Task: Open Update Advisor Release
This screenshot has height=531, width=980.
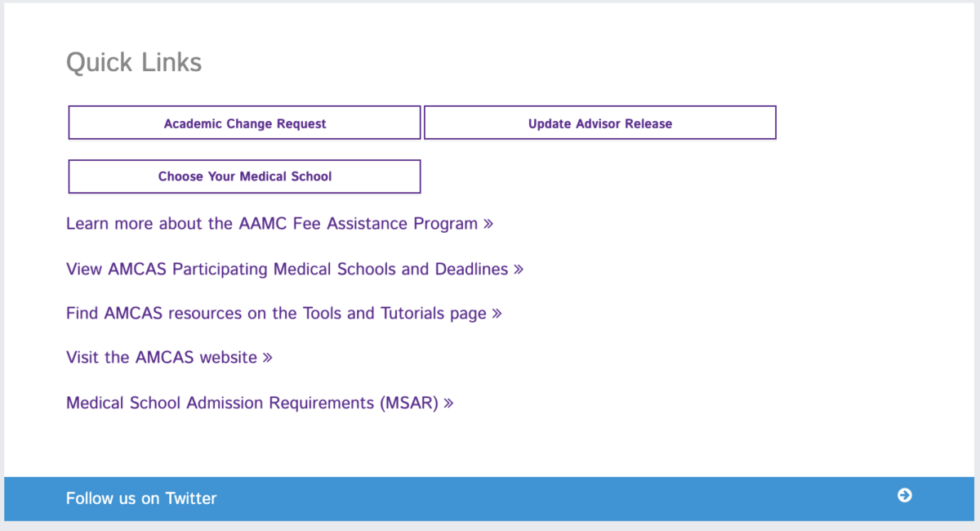Action: (599, 123)
